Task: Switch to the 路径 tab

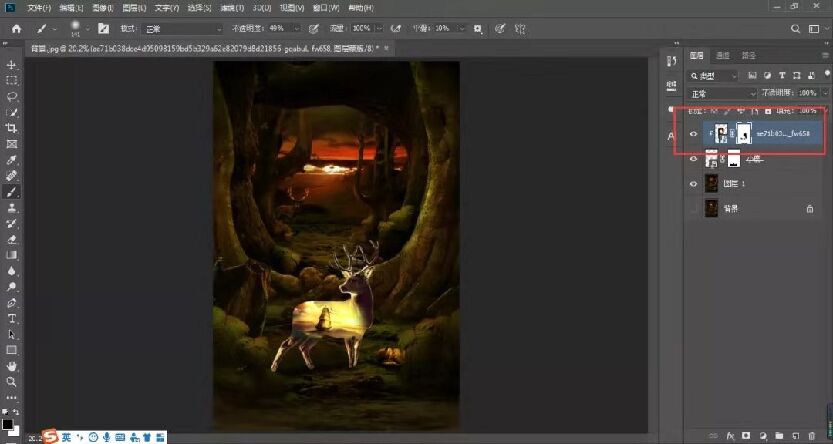Action: (x=749, y=55)
